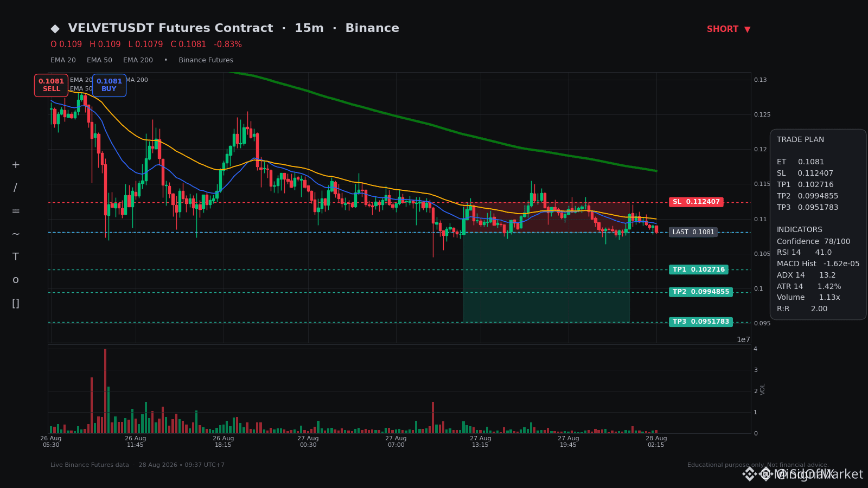Click the 26 Aug 05:30 time label
This screenshot has height=488, width=868.
51,441
